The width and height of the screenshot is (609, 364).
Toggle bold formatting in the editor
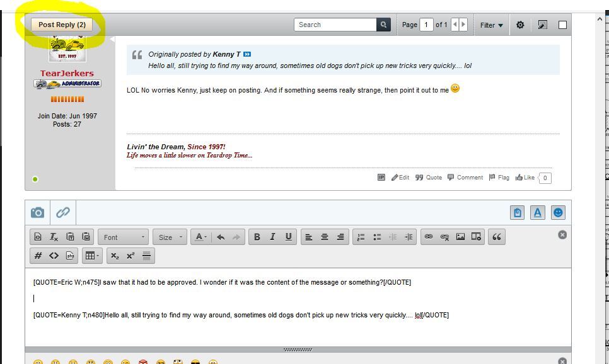tap(257, 237)
